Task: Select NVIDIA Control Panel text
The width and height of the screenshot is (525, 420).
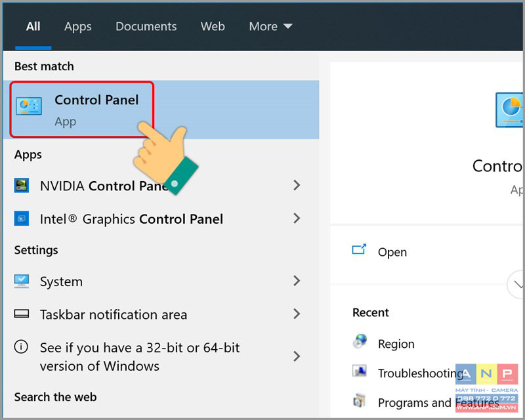Action: click(104, 186)
